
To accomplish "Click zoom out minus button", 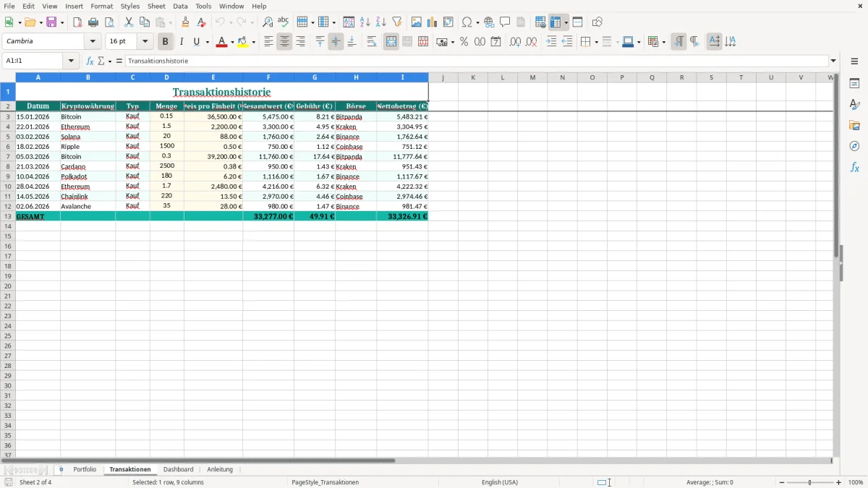I will tap(782, 482).
